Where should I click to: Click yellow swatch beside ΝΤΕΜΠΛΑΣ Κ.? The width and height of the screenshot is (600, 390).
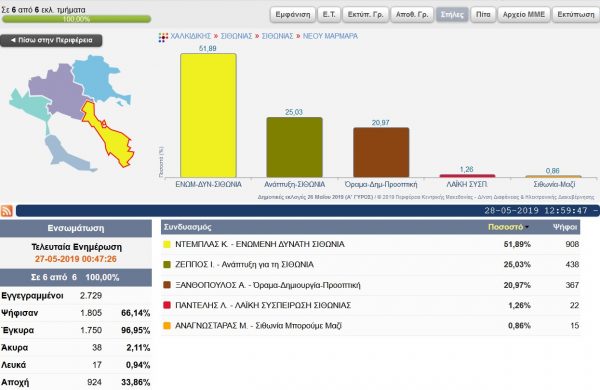pos(167,244)
